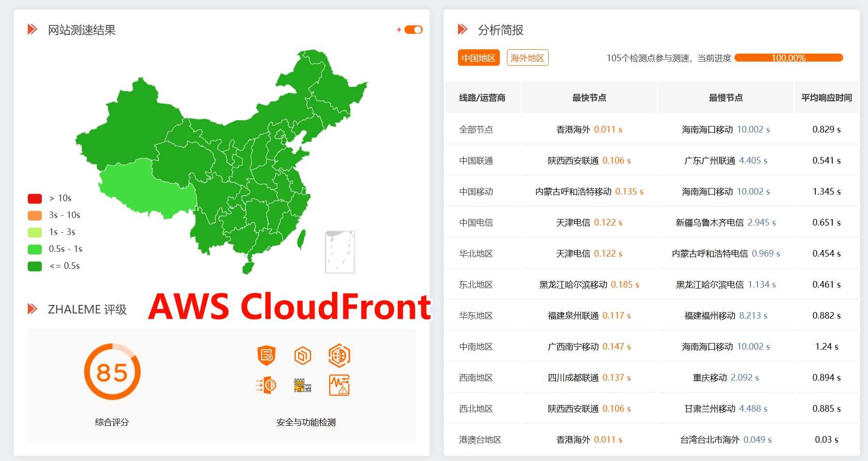Image resolution: width=868 pixels, height=461 pixels.
Task: Select the 中国联通 row label
Action: click(476, 160)
